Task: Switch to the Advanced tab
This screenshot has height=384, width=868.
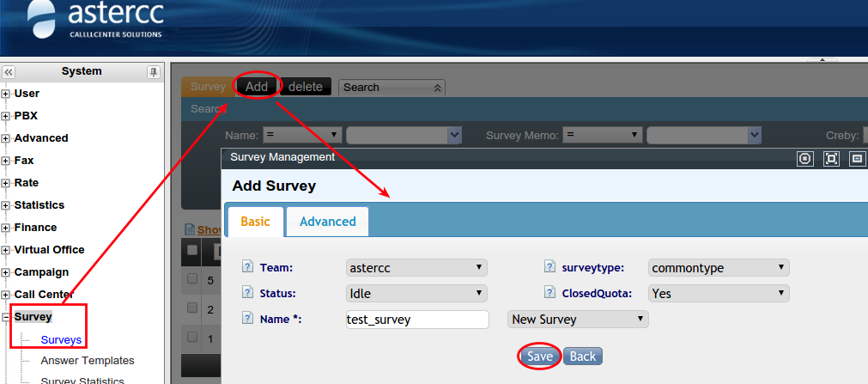Action: (x=327, y=222)
